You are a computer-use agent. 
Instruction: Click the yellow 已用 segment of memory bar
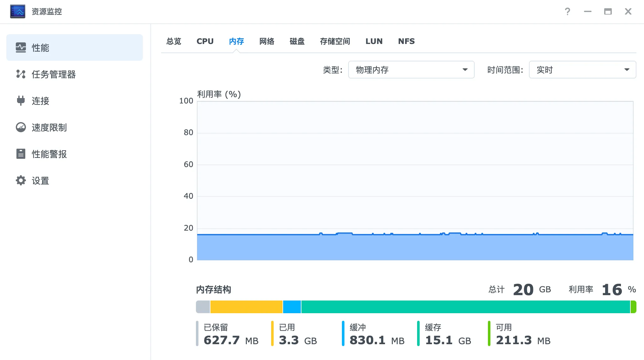coord(246,307)
